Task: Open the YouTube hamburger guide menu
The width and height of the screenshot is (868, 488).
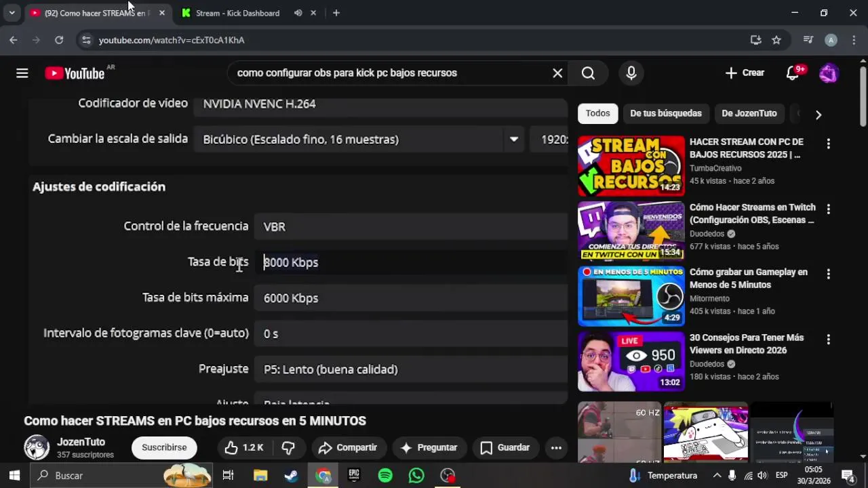Action: 22,73
